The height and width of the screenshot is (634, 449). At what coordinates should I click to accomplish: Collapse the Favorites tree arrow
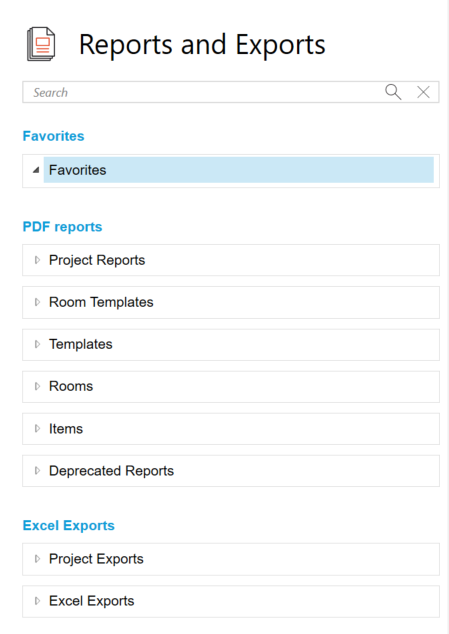click(36, 170)
